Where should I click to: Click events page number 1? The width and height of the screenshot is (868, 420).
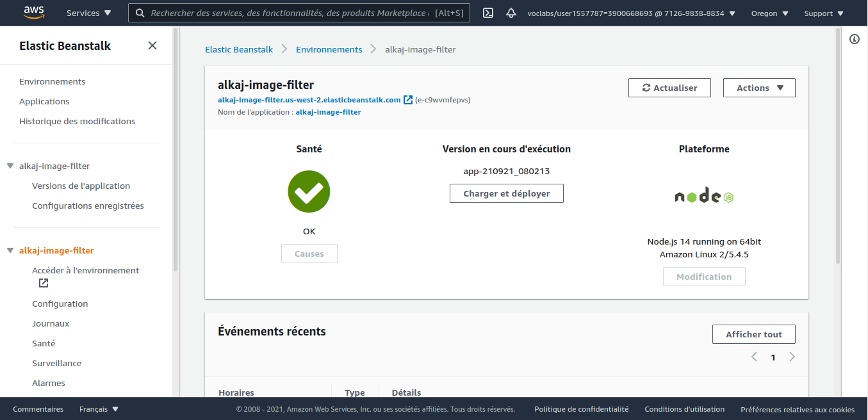coord(773,357)
